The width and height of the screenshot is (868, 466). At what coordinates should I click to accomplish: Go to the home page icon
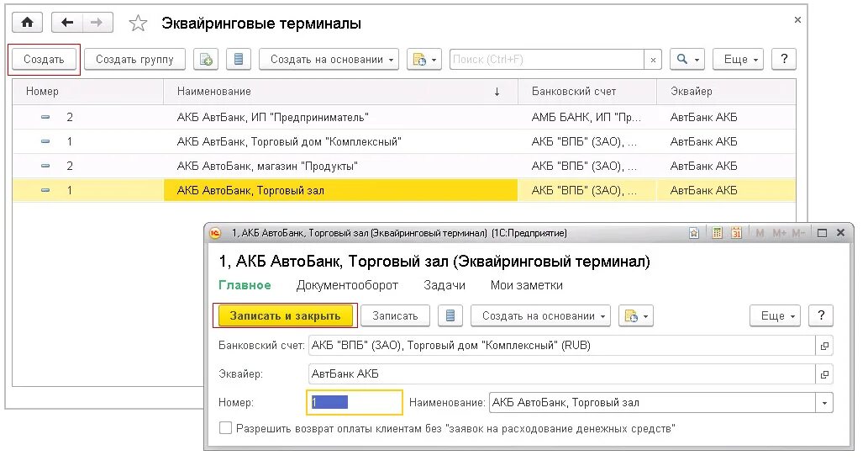coord(27,22)
